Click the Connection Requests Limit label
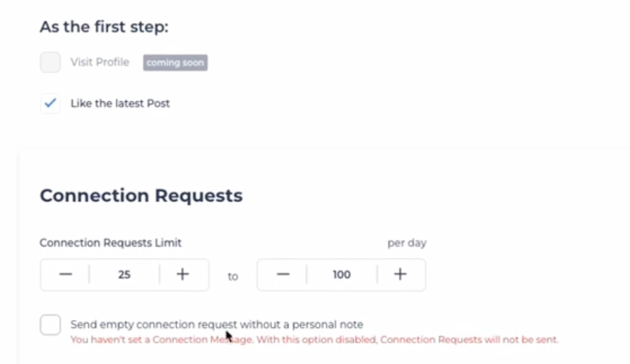 (x=111, y=242)
